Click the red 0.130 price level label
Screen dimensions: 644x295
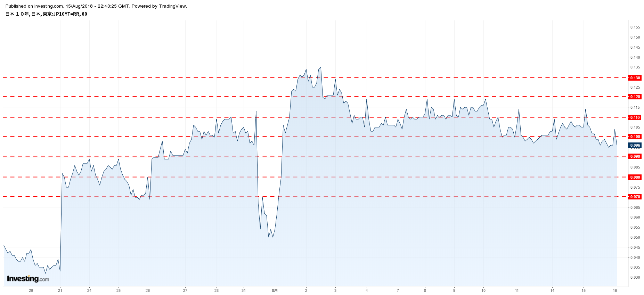[635, 78]
